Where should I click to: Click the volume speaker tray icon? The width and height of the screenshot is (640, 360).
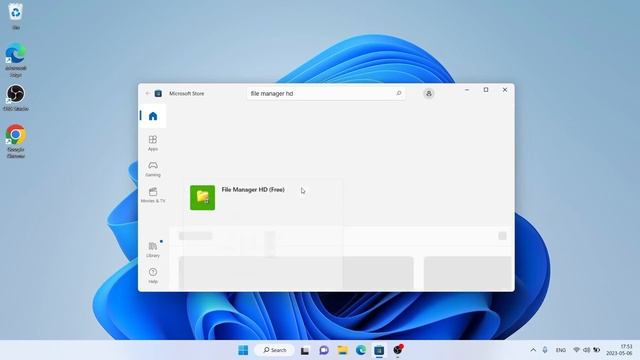pos(587,350)
